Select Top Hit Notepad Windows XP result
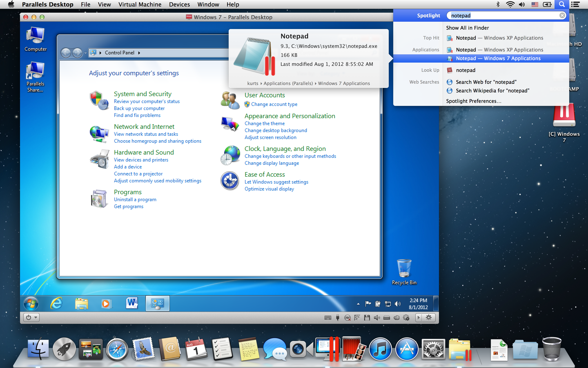Image resolution: width=588 pixels, height=368 pixels. (x=481, y=38)
